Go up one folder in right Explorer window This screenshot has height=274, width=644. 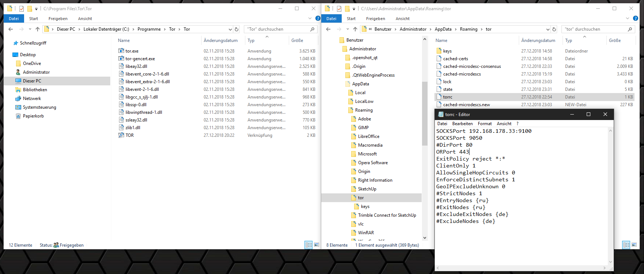point(355,29)
